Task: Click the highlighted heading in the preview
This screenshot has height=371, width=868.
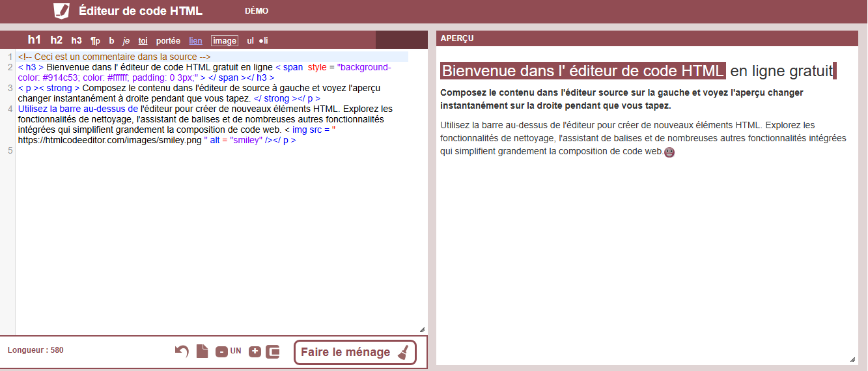Action: point(583,70)
